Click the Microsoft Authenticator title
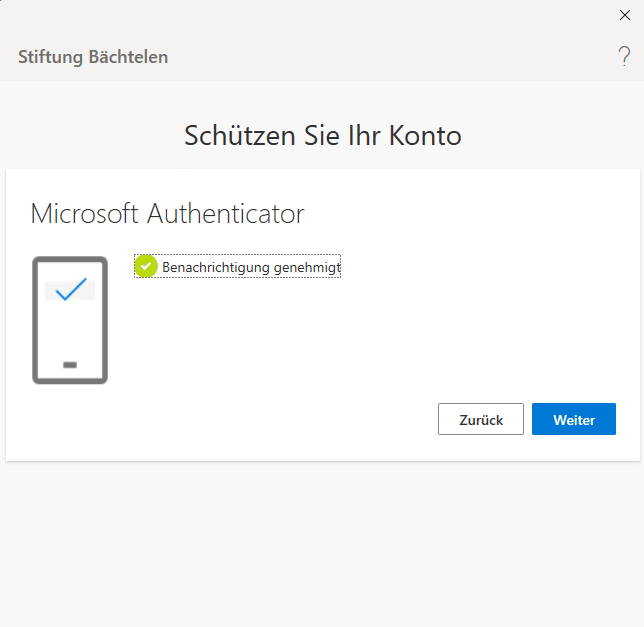The height and width of the screenshot is (627, 644). 167,213
